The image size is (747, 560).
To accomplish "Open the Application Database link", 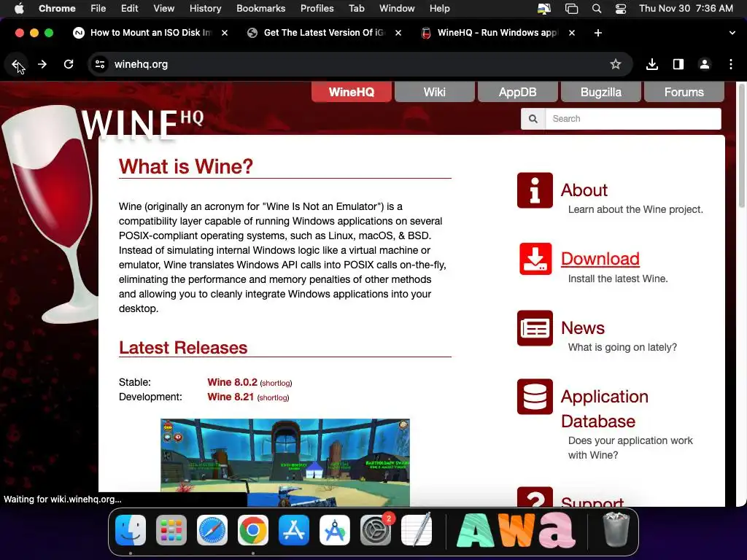I will 605,408.
